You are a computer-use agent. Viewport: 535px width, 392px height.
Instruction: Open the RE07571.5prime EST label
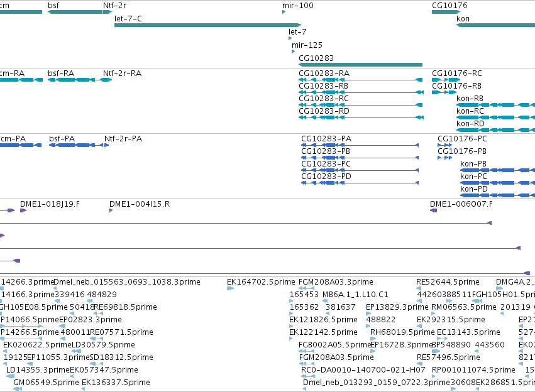point(121,332)
